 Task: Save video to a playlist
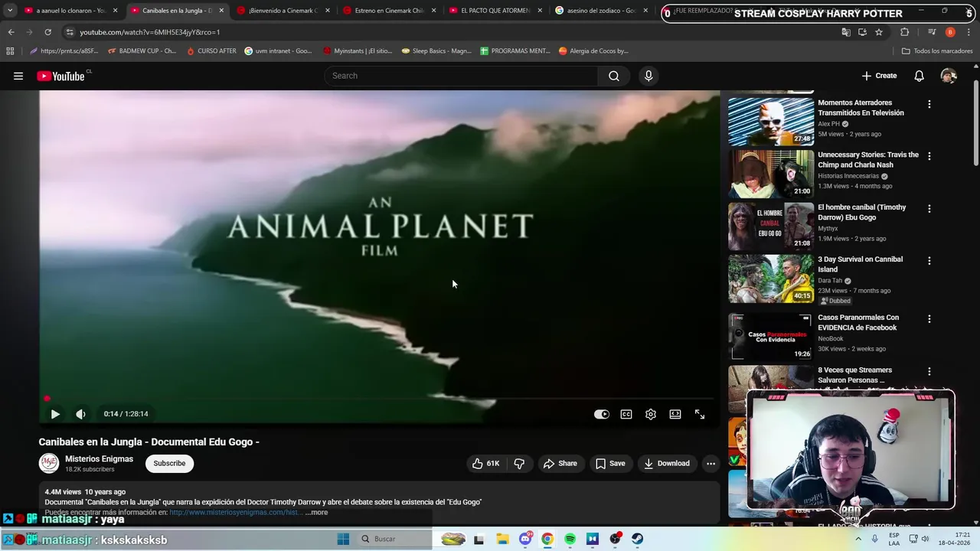point(610,463)
